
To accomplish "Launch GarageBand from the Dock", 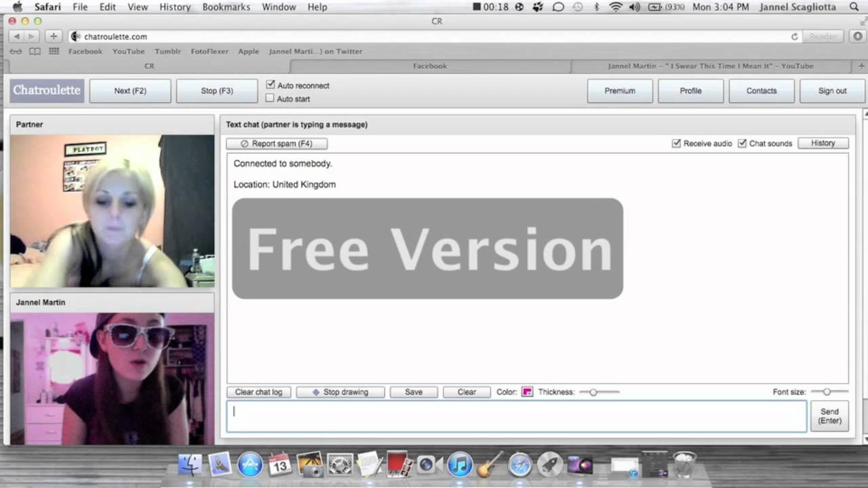I will (490, 464).
